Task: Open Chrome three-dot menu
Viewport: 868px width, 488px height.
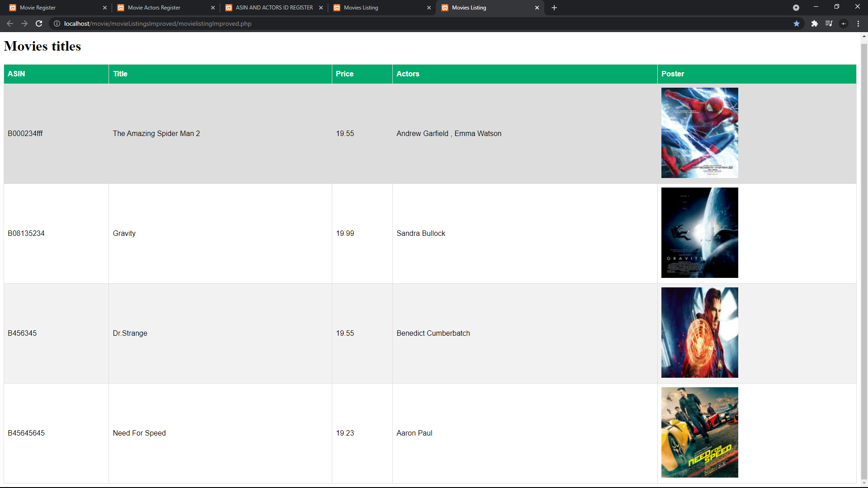Action: [858, 23]
